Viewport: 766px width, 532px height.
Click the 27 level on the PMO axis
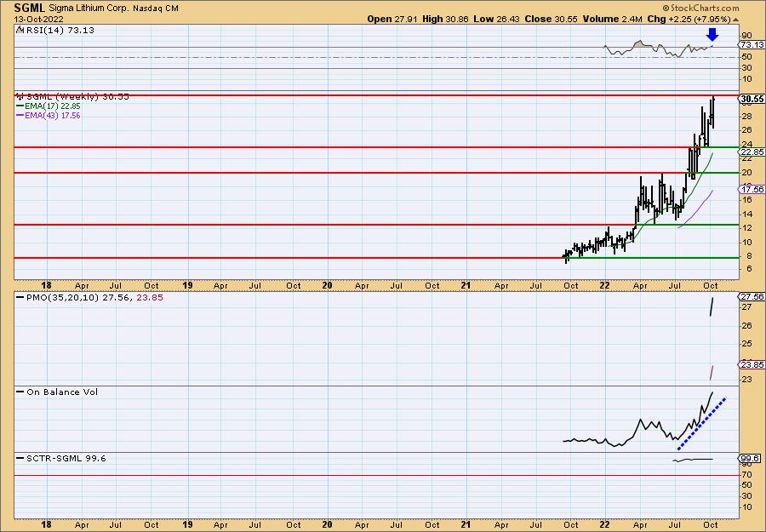tap(748, 306)
